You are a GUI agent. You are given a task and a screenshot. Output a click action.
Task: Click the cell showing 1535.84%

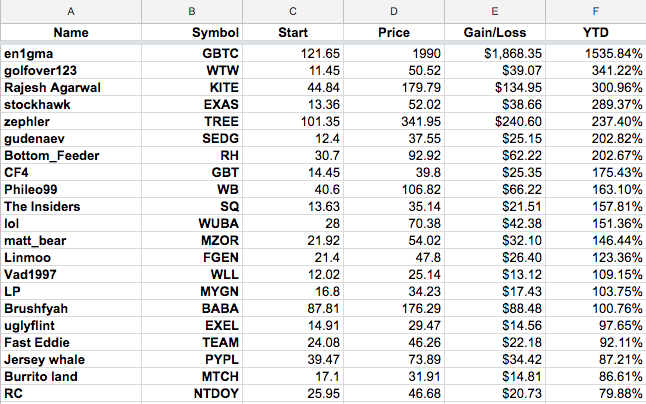[x=596, y=54]
